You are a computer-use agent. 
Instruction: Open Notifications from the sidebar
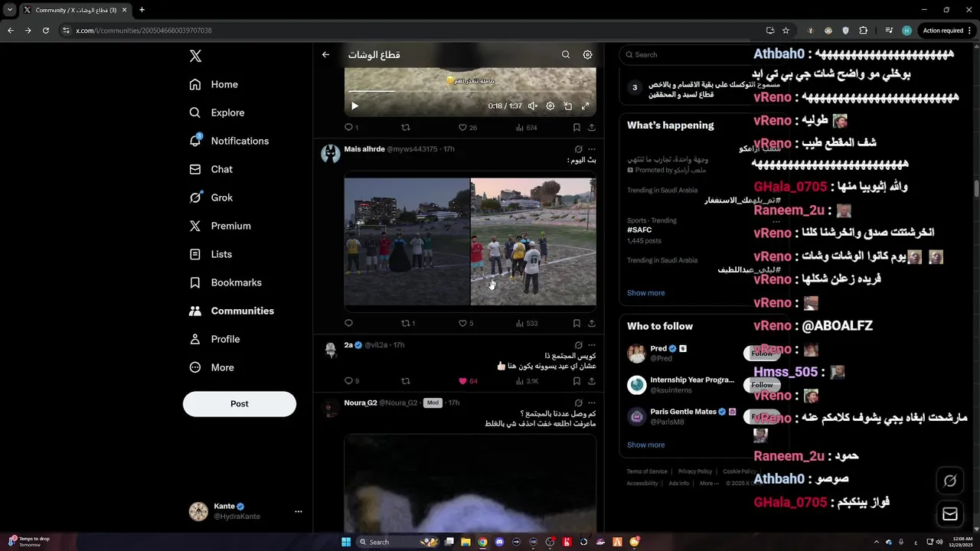tap(229, 141)
